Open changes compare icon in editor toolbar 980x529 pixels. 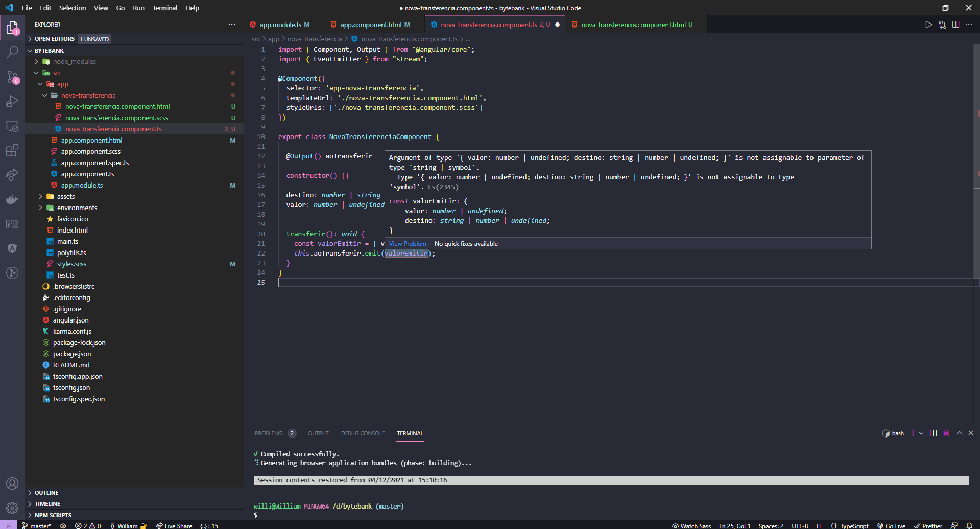click(x=942, y=25)
